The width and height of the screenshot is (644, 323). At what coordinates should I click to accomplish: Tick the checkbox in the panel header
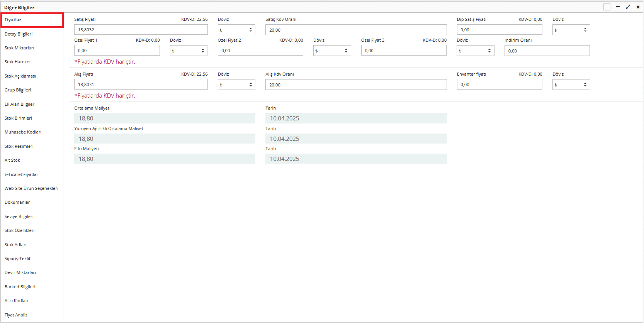coord(607,7)
